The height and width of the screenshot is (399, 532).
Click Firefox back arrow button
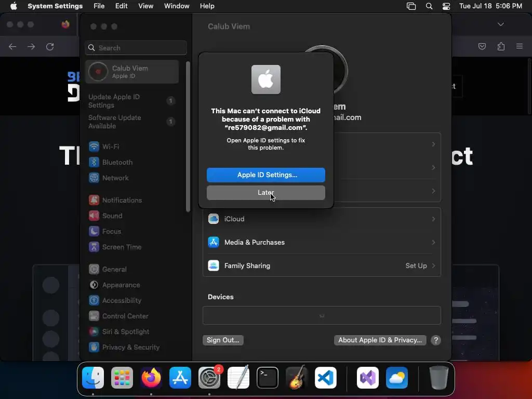tap(12, 46)
